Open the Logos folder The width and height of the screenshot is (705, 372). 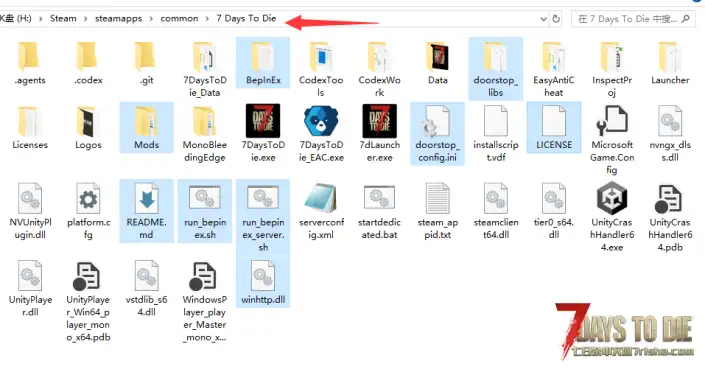(88, 128)
